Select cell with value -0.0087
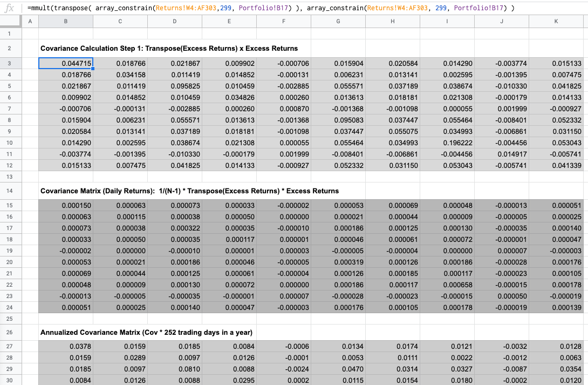Viewport: 588px width, 385px height. point(502,369)
